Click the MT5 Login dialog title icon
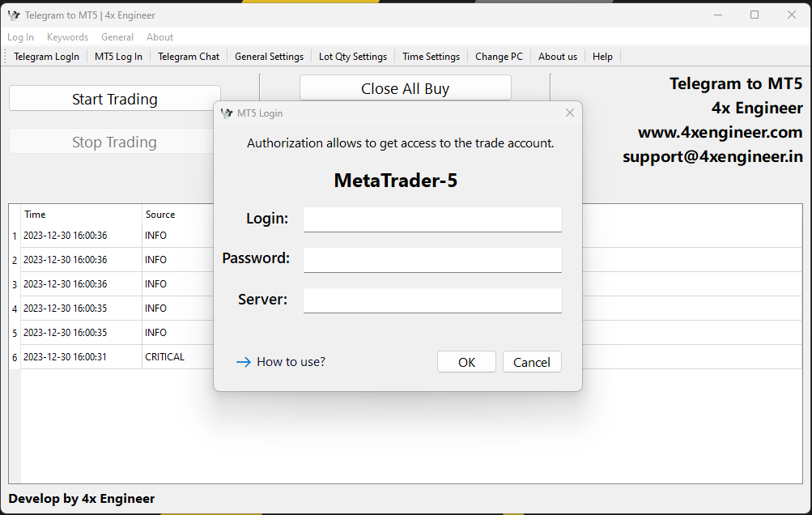The width and height of the screenshot is (812, 515). 227,113
